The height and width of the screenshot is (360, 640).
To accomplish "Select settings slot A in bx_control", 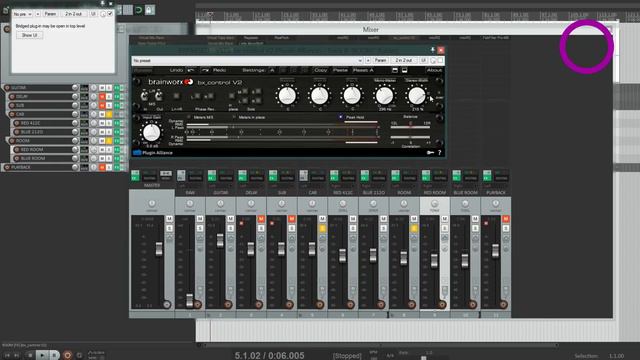I will click(x=272, y=70).
